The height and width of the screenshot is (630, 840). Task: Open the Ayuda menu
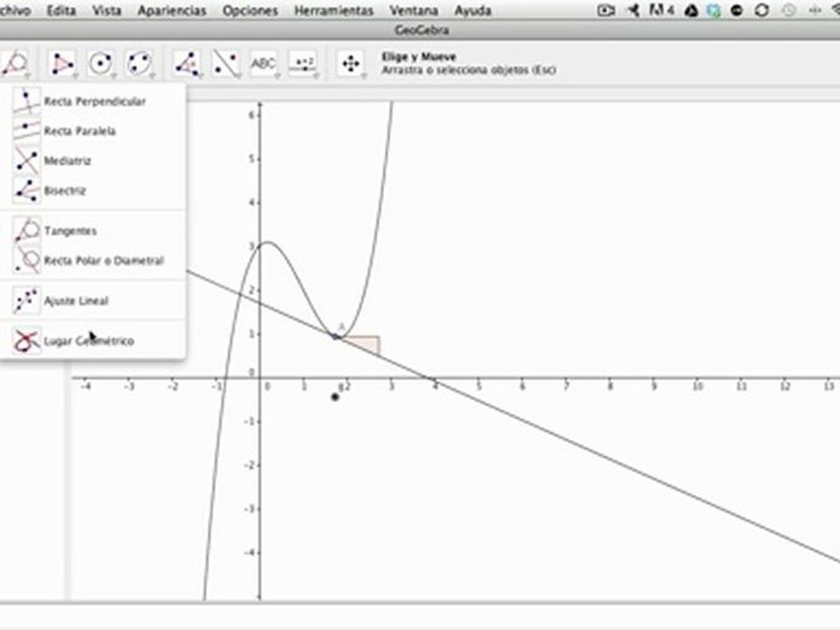pos(472,10)
